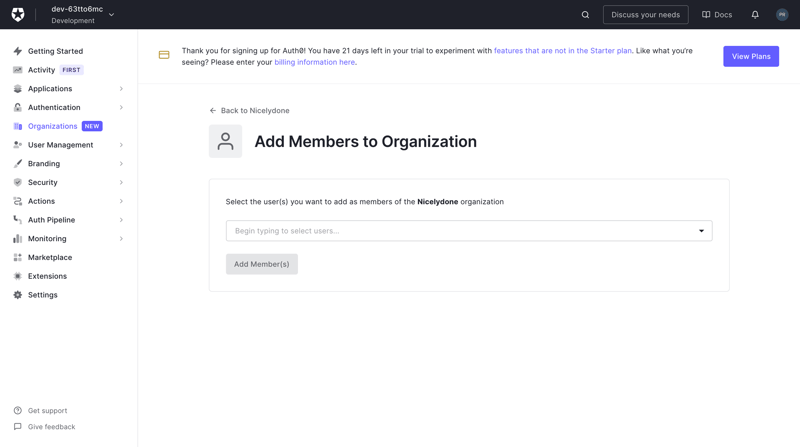
Task: Click the NEW badge beside Organizations
Action: click(92, 126)
